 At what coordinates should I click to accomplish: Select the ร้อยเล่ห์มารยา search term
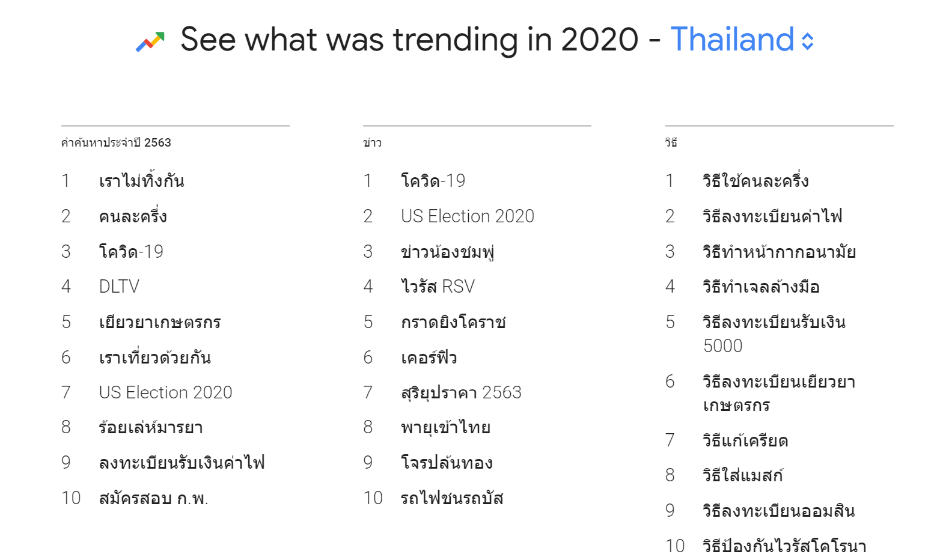[151, 427]
